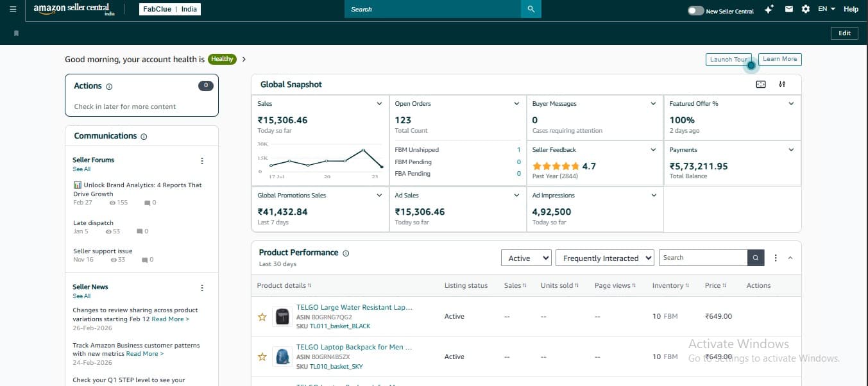Open TELGO Large Water Resistant product link
Screen dimensions: 868x386
click(x=354, y=308)
